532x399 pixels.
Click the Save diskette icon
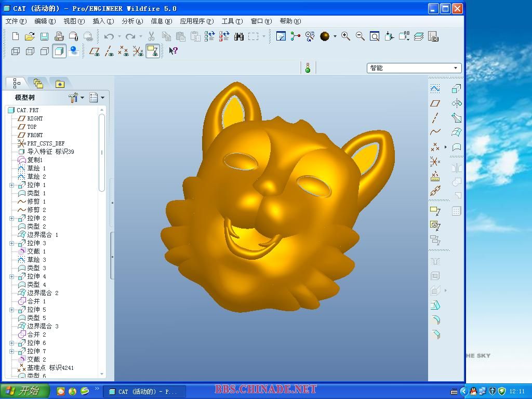[x=44, y=36]
